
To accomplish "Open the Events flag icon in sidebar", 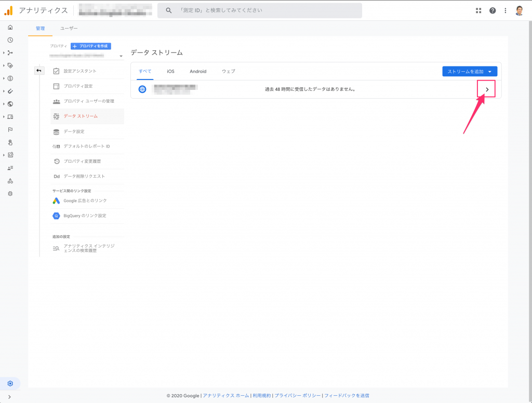I will click(10, 130).
